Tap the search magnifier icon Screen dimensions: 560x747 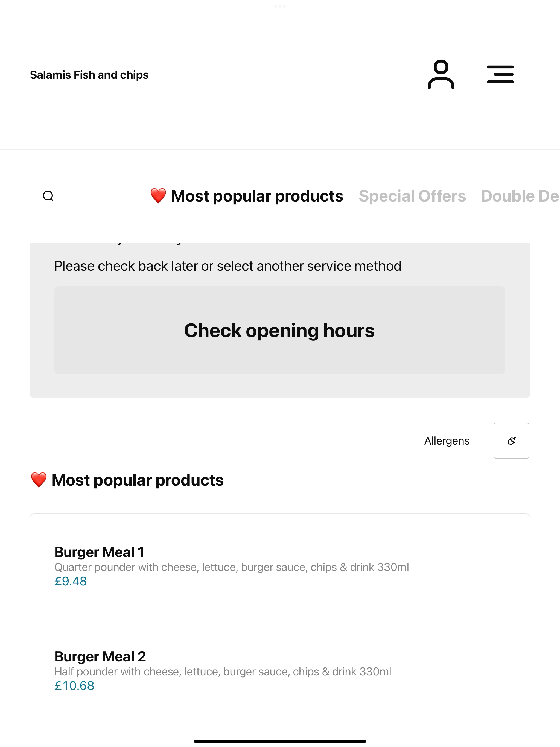[x=48, y=196]
